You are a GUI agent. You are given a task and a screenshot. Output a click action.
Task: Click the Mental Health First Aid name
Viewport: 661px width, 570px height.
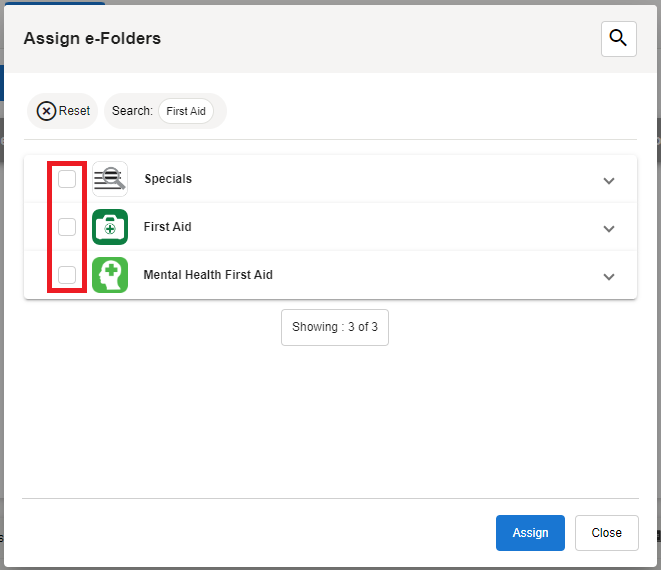(208, 275)
